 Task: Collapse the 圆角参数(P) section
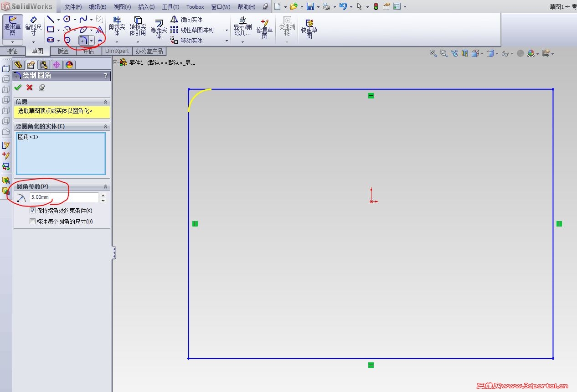106,186
